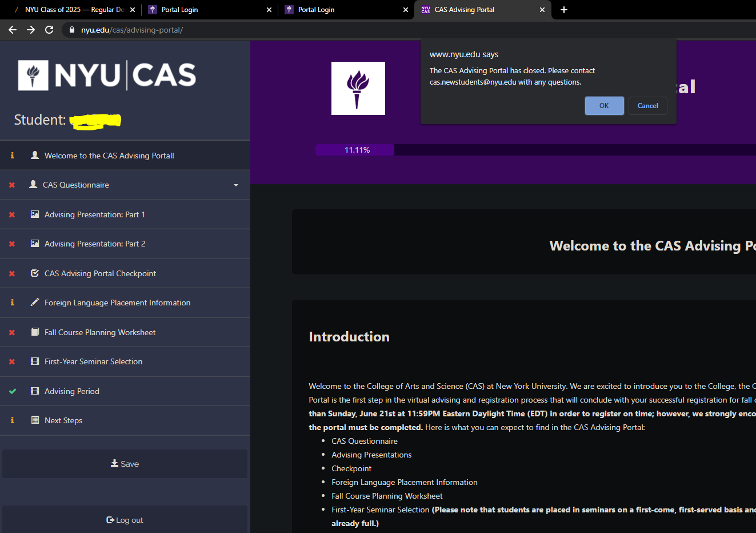Image resolution: width=756 pixels, height=533 pixels.
Task: Switch to the second Portal Login tab
Action: [x=346, y=10]
